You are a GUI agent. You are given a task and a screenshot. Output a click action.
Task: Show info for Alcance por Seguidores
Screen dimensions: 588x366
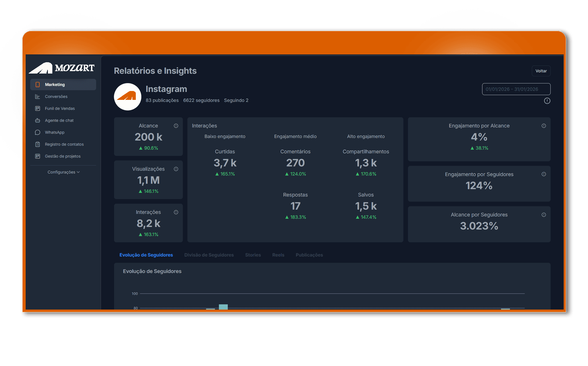coord(544,215)
